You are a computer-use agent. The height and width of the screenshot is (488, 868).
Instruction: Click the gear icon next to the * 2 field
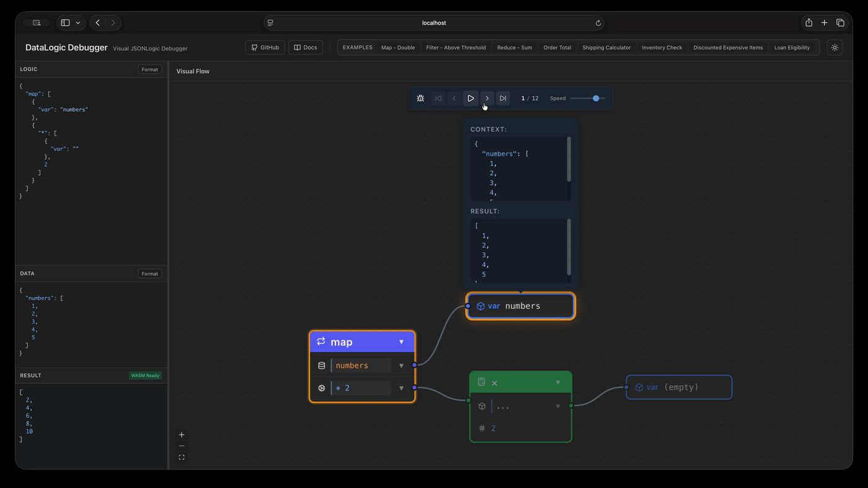[x=322, y=388]
